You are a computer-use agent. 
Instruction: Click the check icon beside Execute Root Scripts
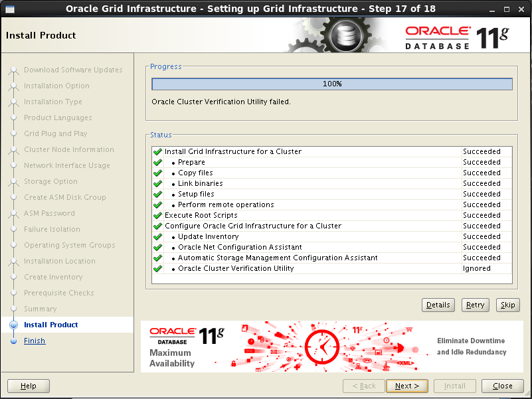coord(157,216)
